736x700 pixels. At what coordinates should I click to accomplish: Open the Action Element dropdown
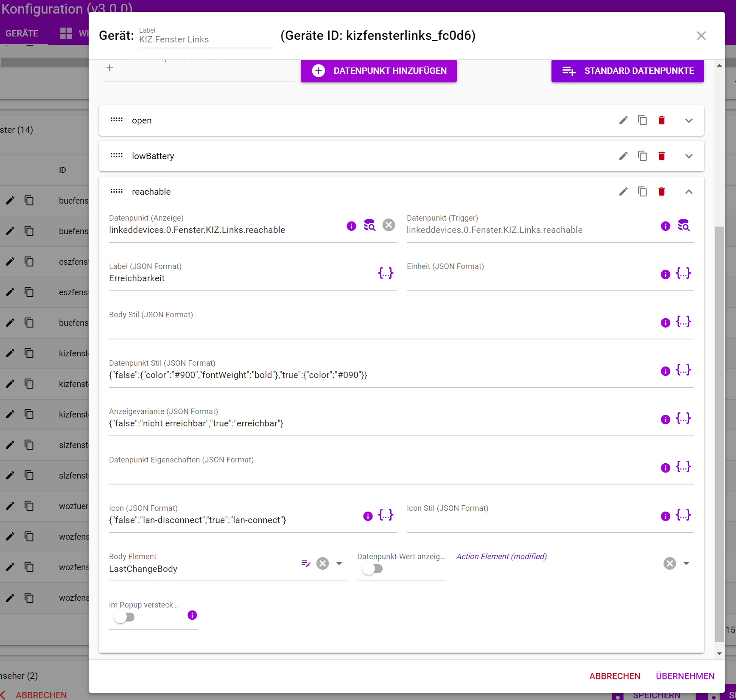click(x=686, y=563)
